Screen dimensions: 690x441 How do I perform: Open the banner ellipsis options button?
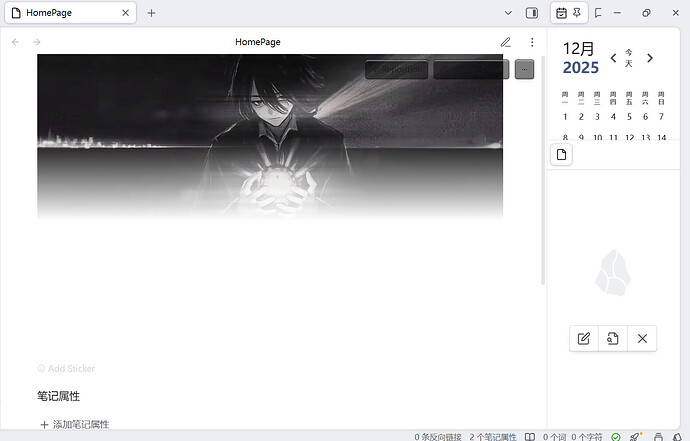click(525, 69)
